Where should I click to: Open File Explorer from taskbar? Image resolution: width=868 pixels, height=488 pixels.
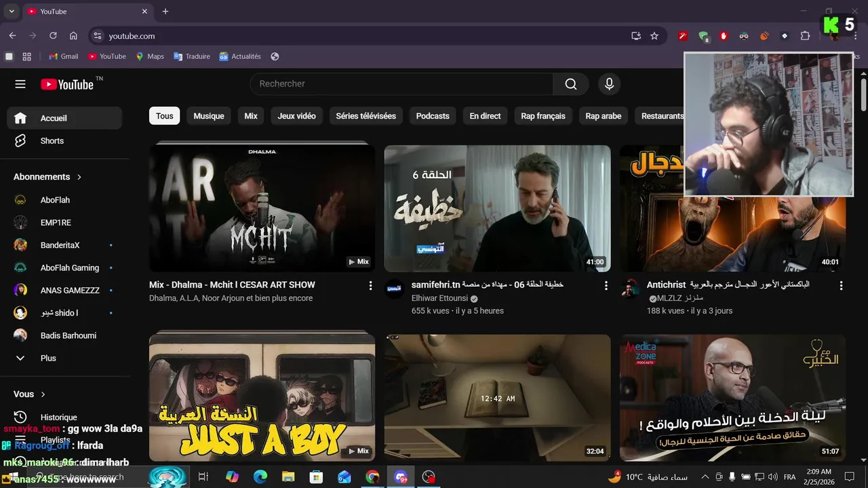click(x=288, y=477)
